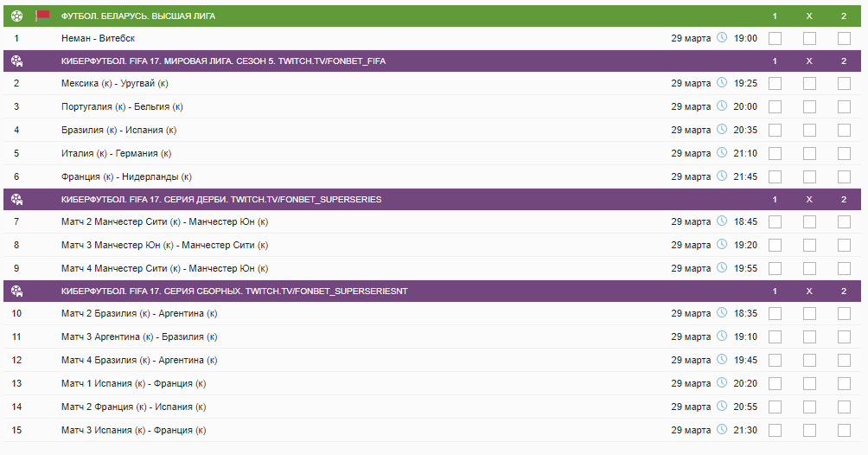Open the Мексика (к) - Уругвай (к) match
This screenshot has height=455, width=868.
115,84
